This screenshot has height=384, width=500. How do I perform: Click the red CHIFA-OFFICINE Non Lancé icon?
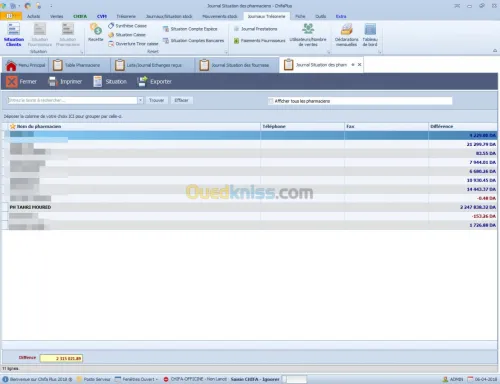tap(166, 379)
